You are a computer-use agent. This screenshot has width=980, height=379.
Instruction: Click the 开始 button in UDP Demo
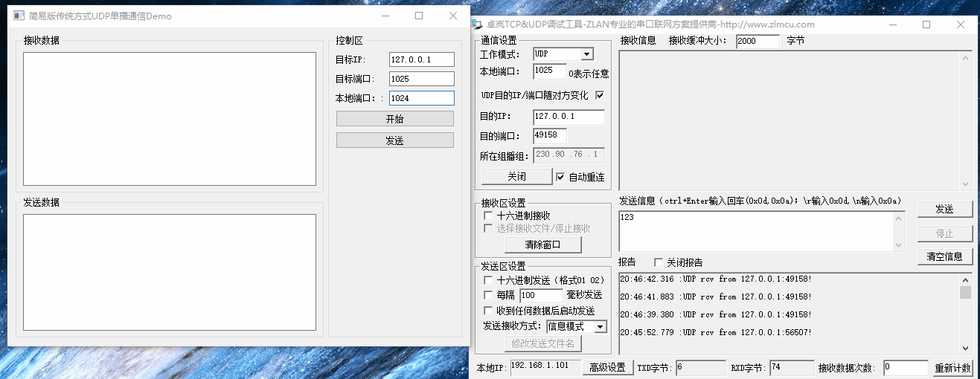click(x=394, y=119)
